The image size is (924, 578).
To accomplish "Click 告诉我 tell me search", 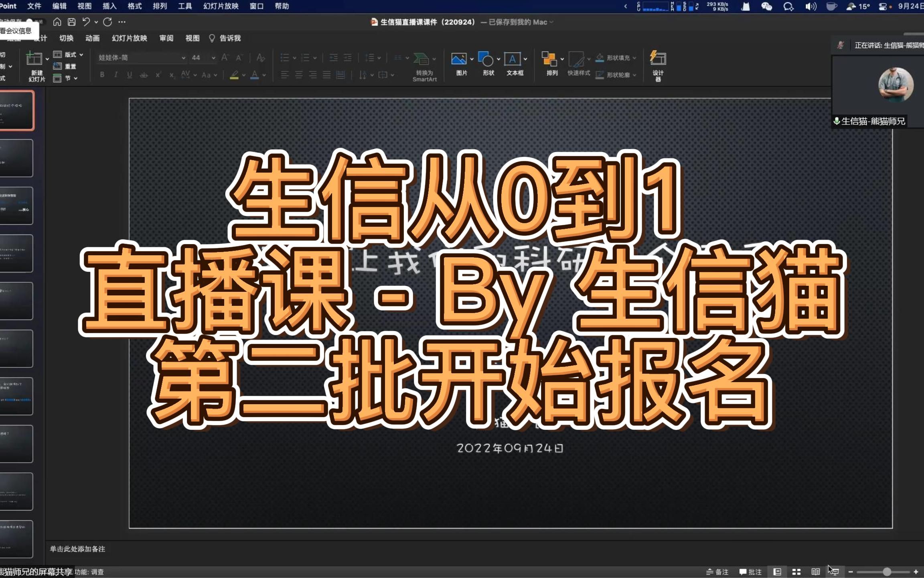I will click(x=225, y=38).
